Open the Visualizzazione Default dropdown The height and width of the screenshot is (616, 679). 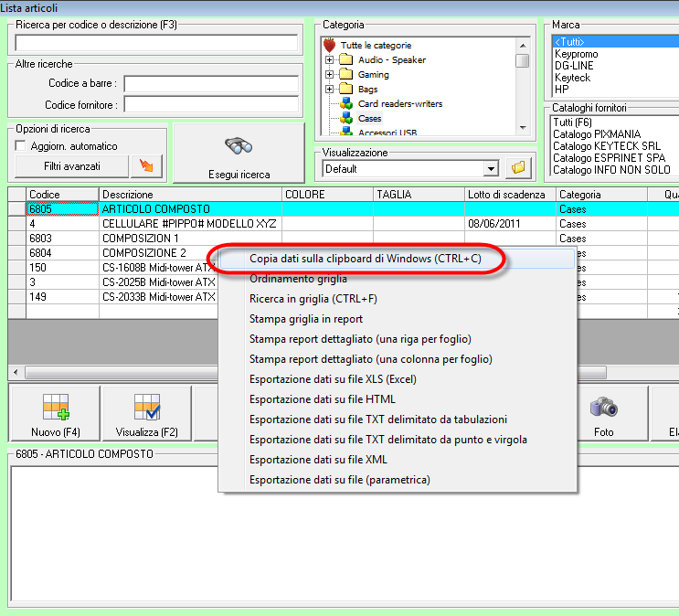tap(491, 168)
